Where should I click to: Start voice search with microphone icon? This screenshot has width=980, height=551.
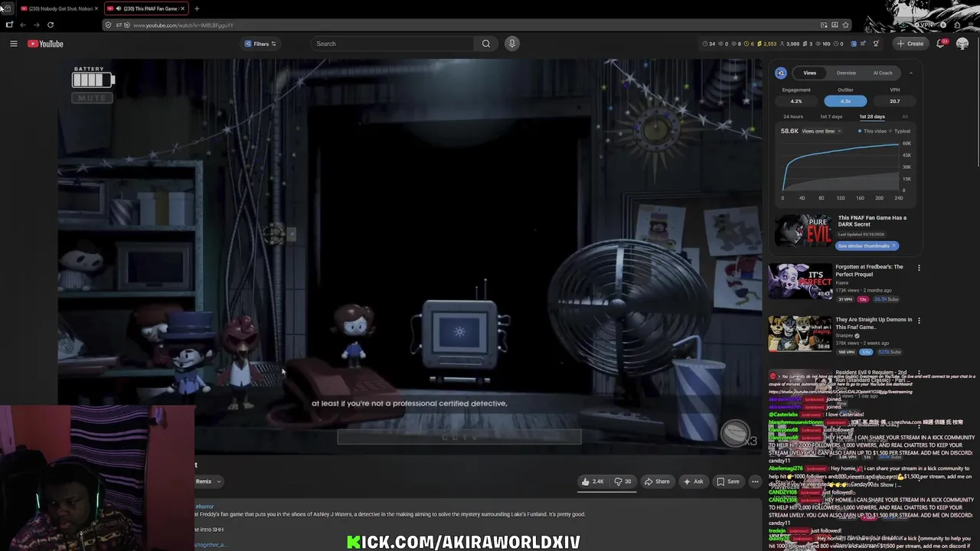coord(512,44)
